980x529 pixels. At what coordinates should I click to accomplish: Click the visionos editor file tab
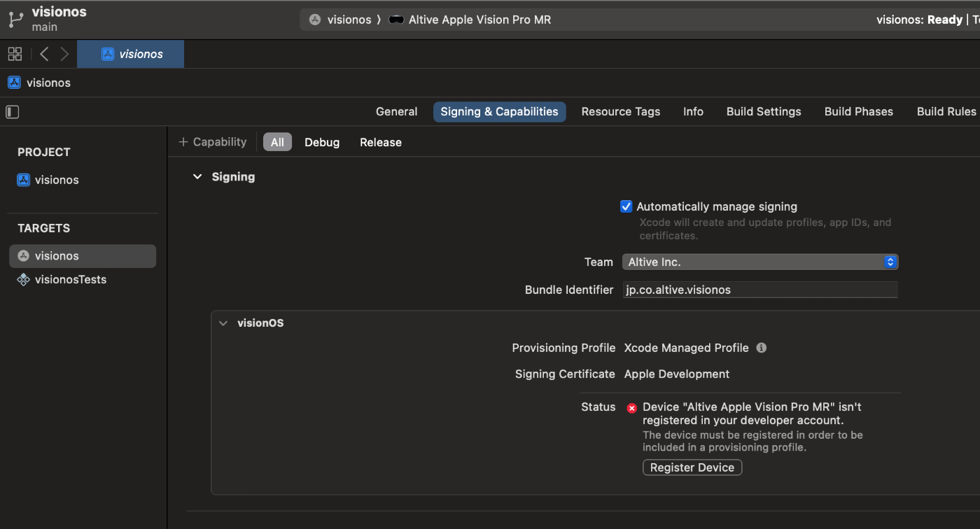coord(130,54)
